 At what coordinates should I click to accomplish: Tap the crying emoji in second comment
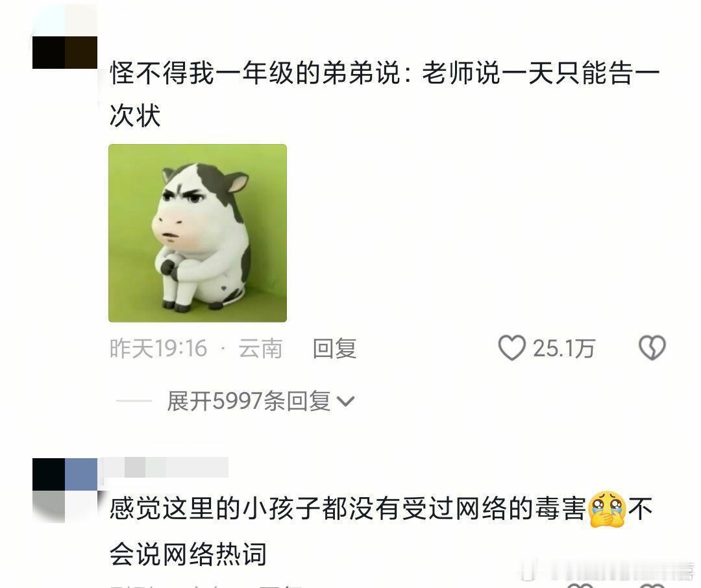point(607,509)
